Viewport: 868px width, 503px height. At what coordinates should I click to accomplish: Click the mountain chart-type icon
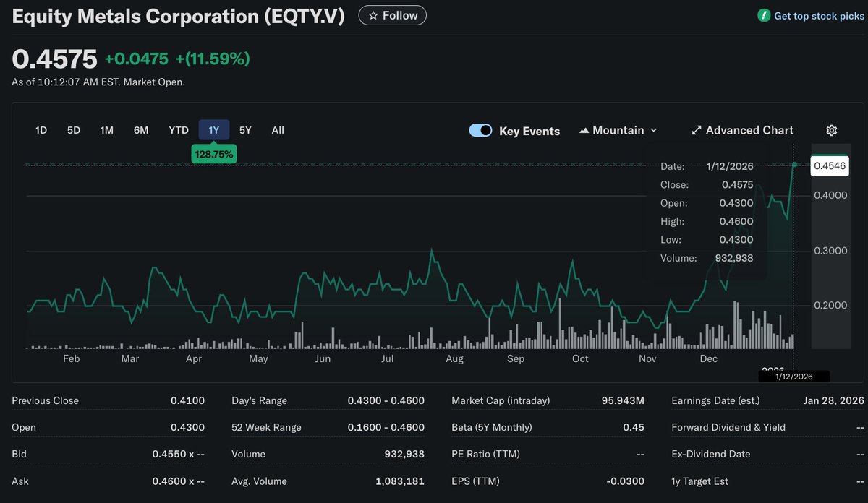point(584,130)
